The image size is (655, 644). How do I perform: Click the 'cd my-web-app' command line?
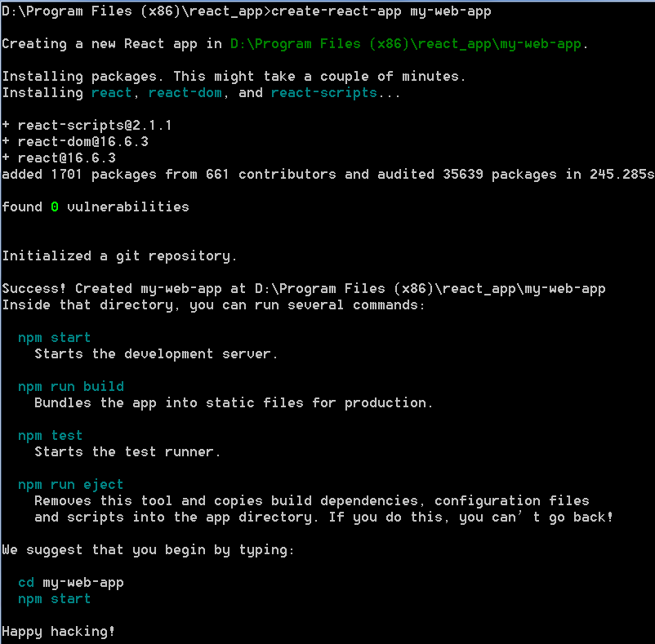71,583
